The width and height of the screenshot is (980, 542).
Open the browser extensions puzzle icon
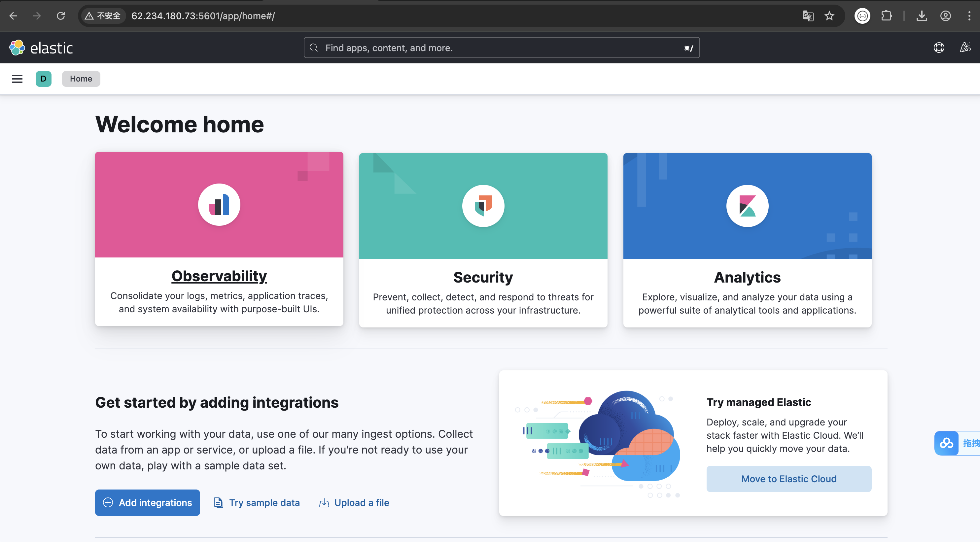tap(887, 16)
